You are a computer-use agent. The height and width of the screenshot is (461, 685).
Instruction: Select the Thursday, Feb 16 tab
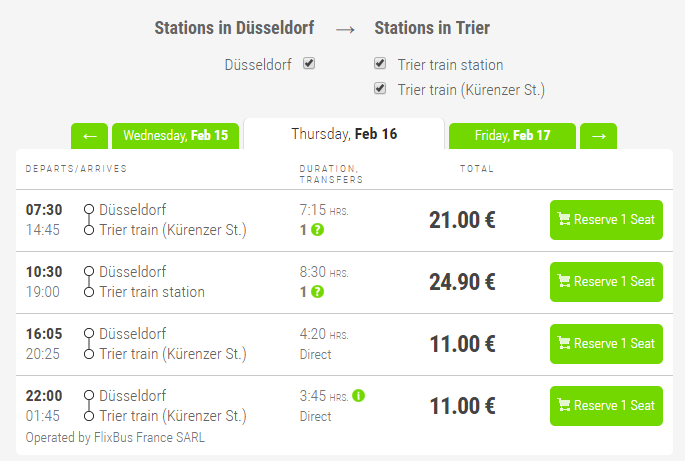(x=343, y=134)
